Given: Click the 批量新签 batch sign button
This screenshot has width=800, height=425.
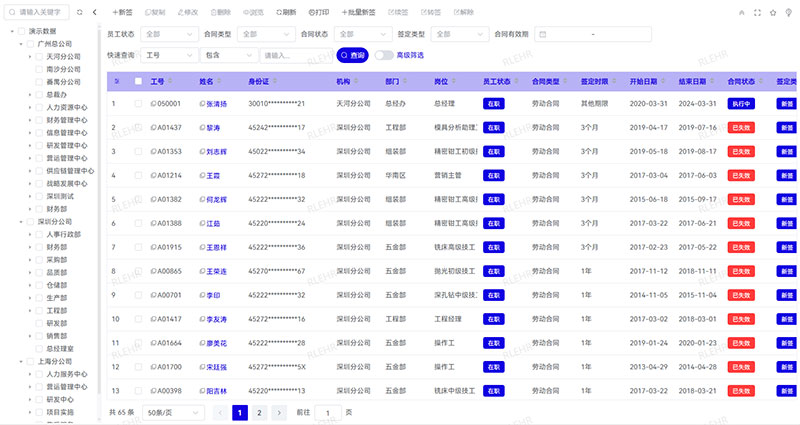Looking at the screenshot, I should 358,12.
